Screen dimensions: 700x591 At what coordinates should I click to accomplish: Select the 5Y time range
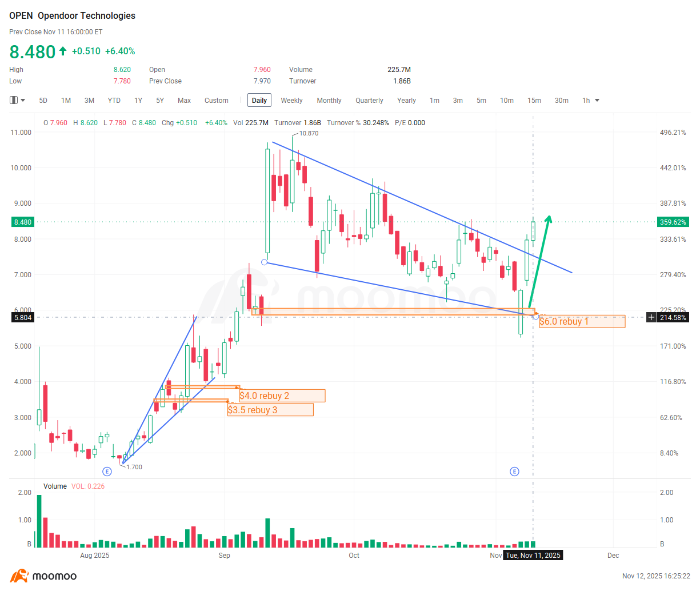(160, 101)
